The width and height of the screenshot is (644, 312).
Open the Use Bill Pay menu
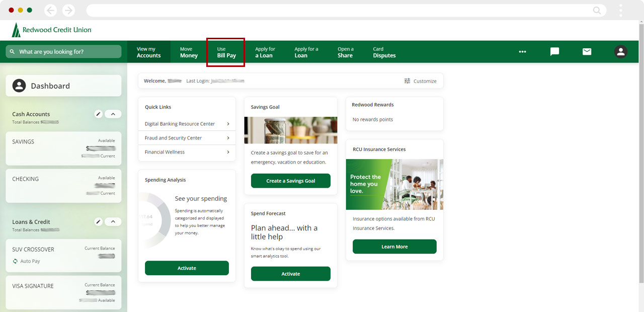pos(226,52)
